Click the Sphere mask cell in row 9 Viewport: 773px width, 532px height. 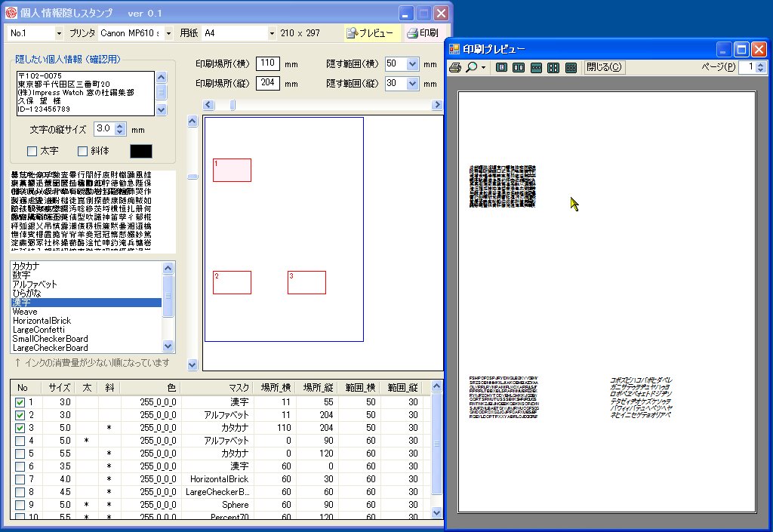[x=217, y=505]
